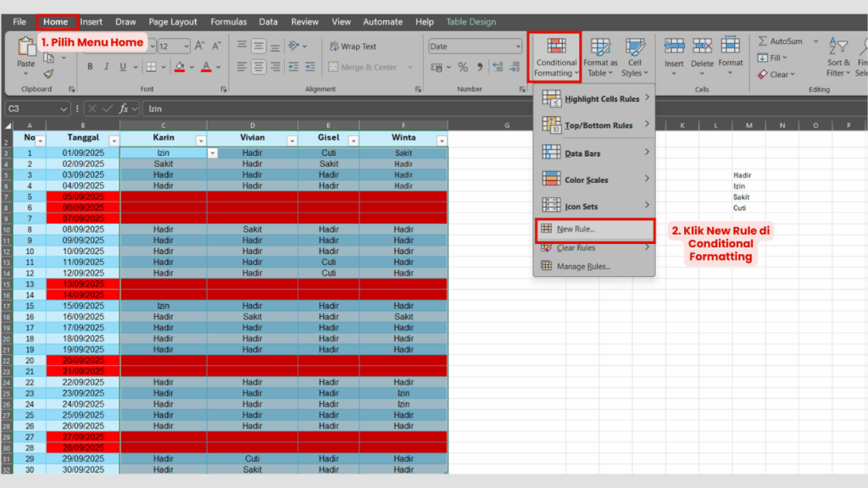The height and width of the screenshot is (488, 868).
Task: Click the Insert Function fx icon
Action: 124,108
